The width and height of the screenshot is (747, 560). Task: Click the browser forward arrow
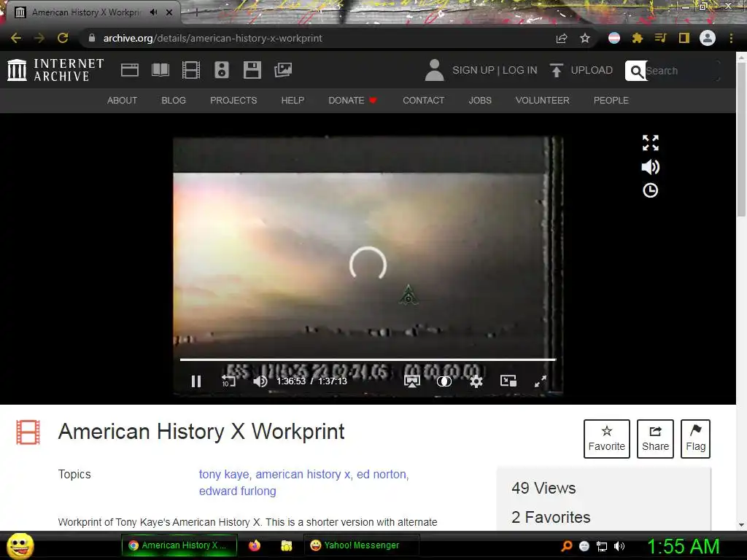point(39,38)
